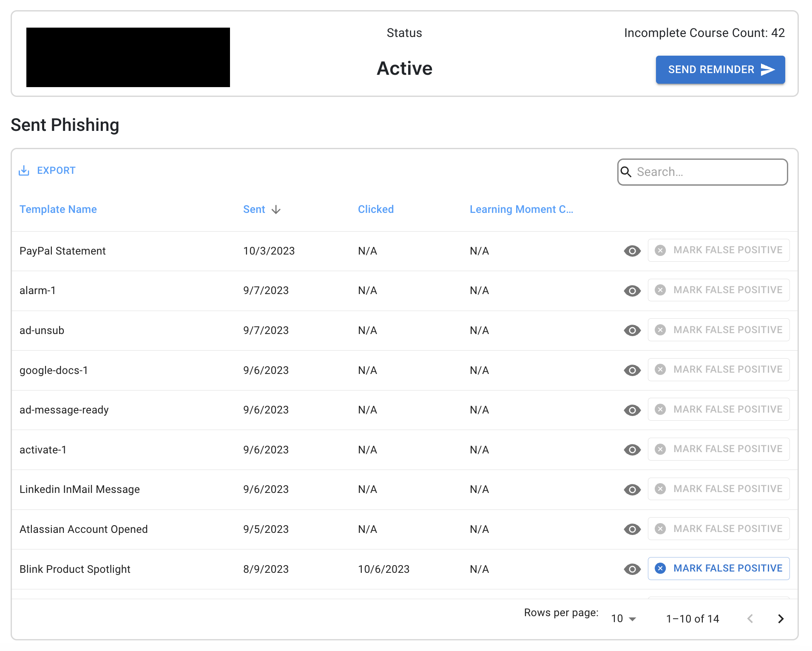
Task: Click the 8/9/2023 sent date
Action: tap(266, 569)
